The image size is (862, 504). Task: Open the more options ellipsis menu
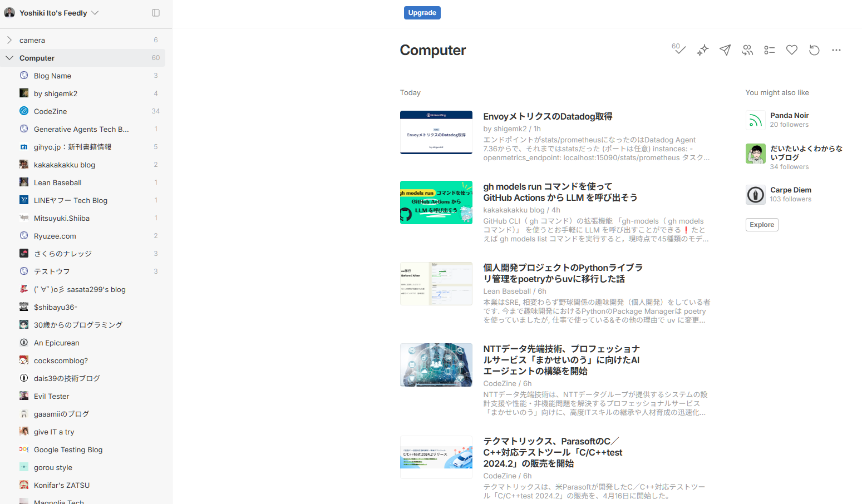836,50
